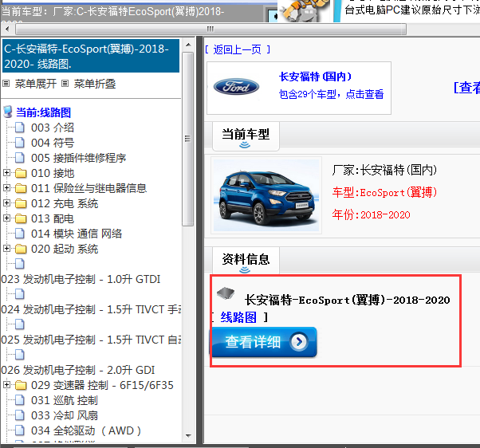Open the 线路图 link
Screen dimensions: 480x448
[x=238, y=317]
